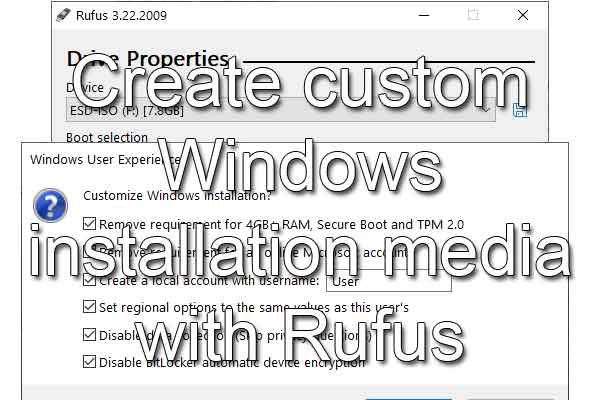Viewport: 600px width, 400px height.
Task: Toggle Remove requirement for online Microsoft account
Action: 89,252
